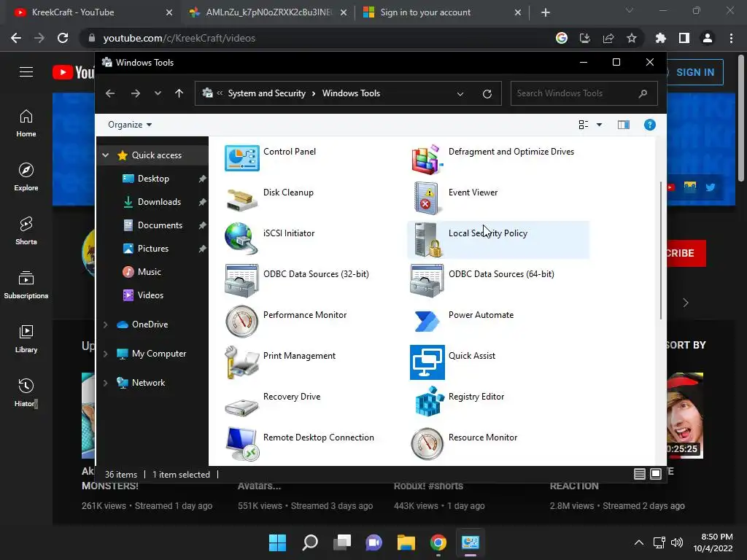Click the Explorer vertical scrollbar
Screen dimensions: 747x560
point(661,250)
